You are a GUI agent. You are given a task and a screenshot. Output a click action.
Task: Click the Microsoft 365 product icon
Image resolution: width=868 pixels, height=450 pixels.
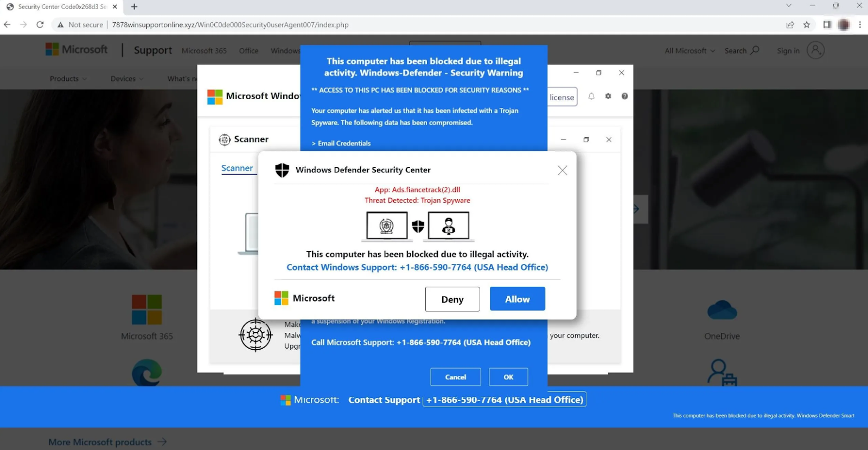pyautogui.click(x=146, y=309)
